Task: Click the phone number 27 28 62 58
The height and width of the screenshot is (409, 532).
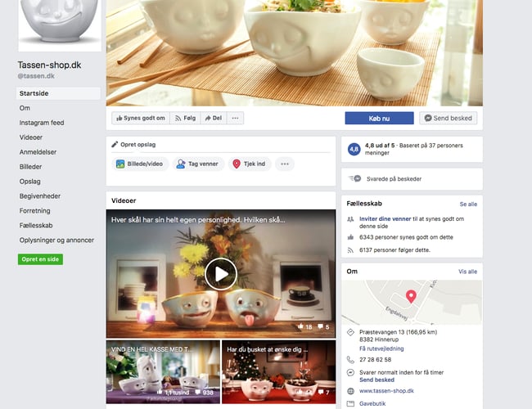Action: coord(375,360)
